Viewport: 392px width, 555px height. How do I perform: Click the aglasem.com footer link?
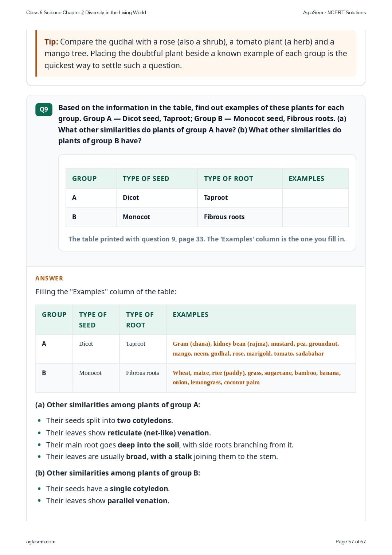(x=41, y=542)
